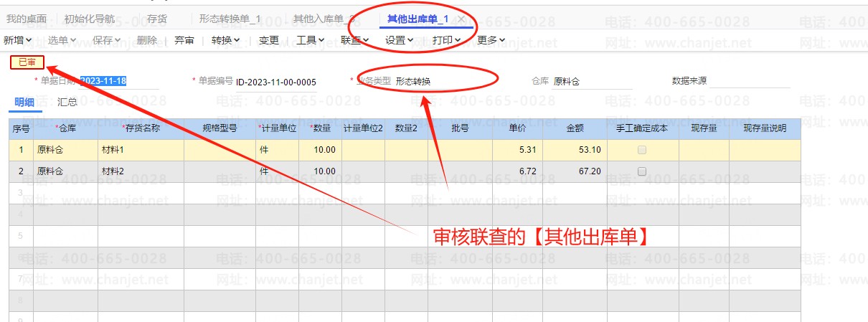The width and height of the screenshot is (868, 322).
Task: Toggle 手工确定成本 checkbox for 材料2 row
Action: click(x=642, y=171)
